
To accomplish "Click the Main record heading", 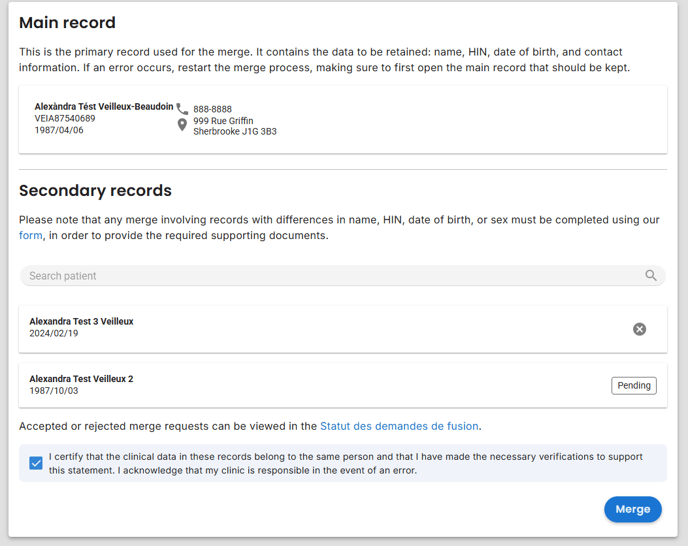I will point(67,22).
